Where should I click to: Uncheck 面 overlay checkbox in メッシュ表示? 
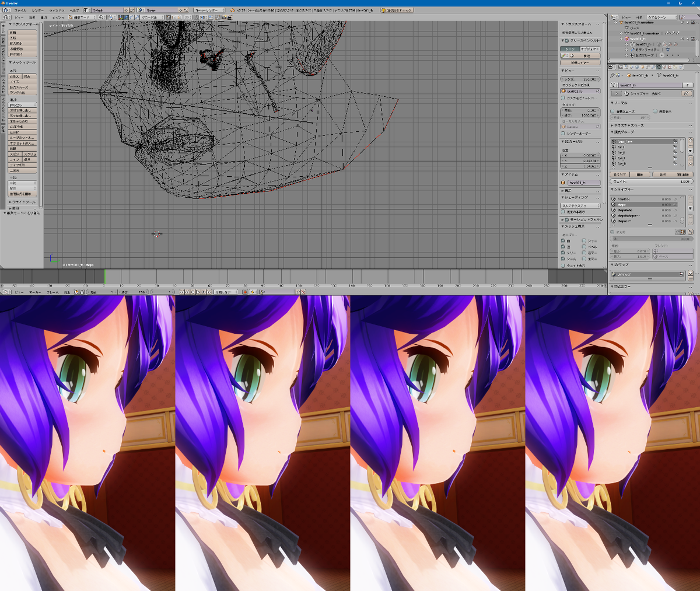563,241
